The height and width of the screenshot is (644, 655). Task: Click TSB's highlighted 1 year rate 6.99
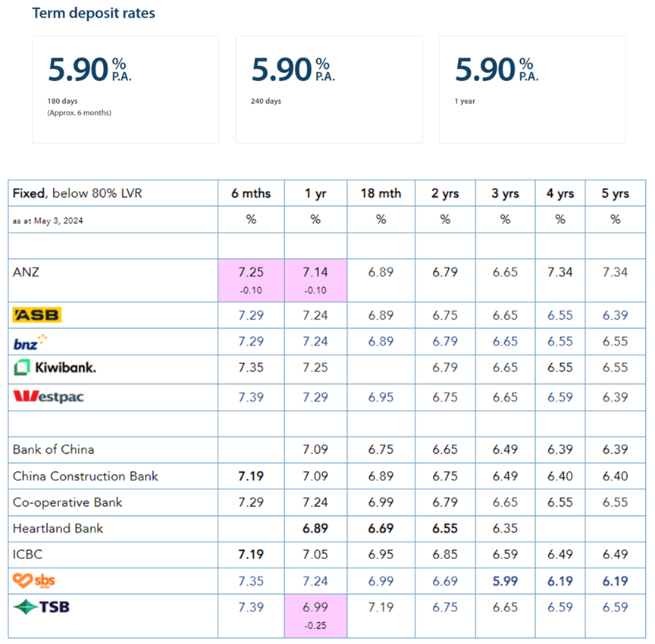(315, 608)
